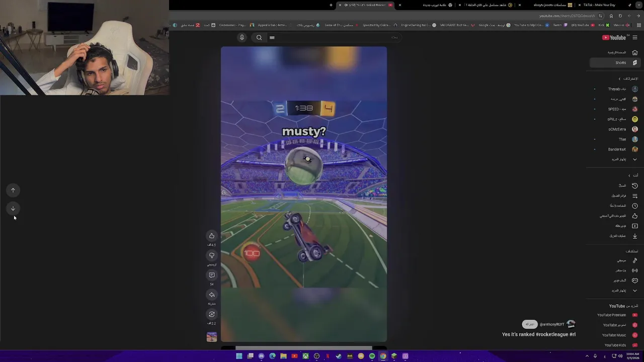Open Spotify from taskbar

coord(372,356)
